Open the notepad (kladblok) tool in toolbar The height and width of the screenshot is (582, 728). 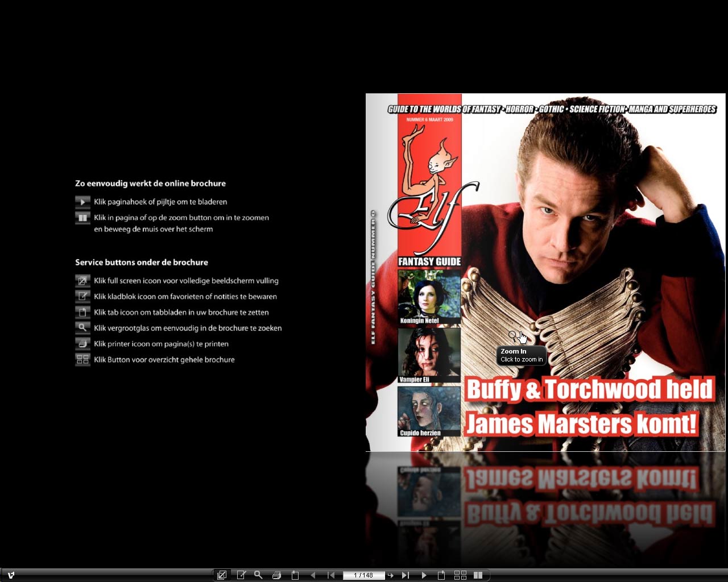pos(241,575)
